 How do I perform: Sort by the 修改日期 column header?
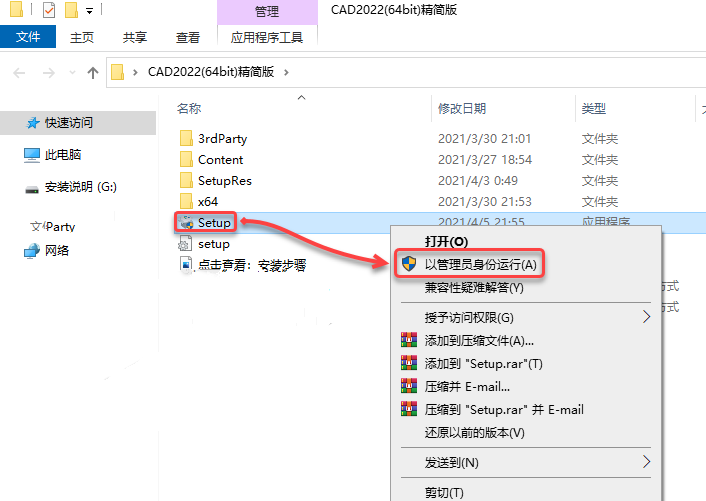click(x=462, y=108)
